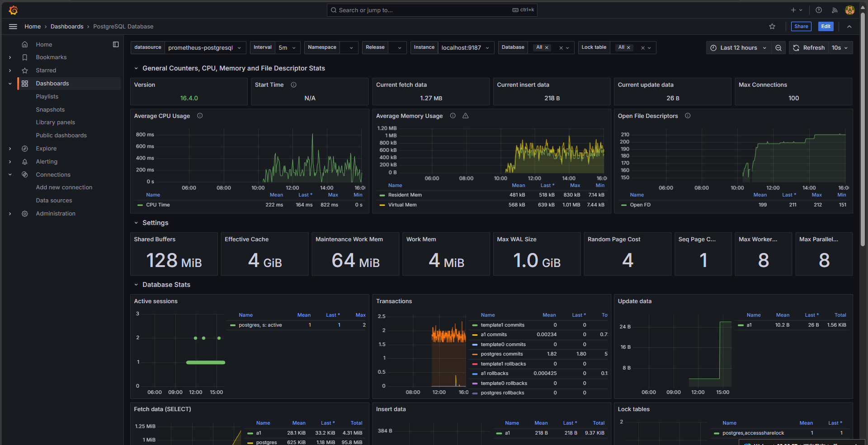
Task: Open Alerting in the sidebar
Action: (47, 162)
